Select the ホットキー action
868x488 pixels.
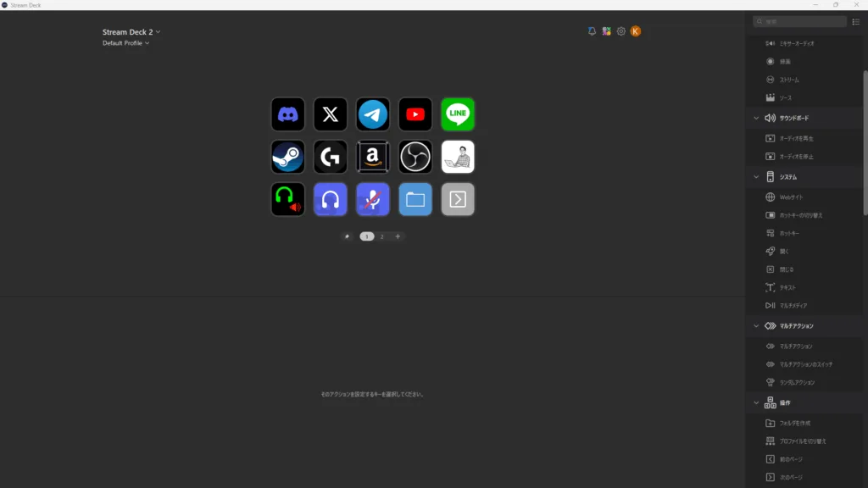[804, 234]
